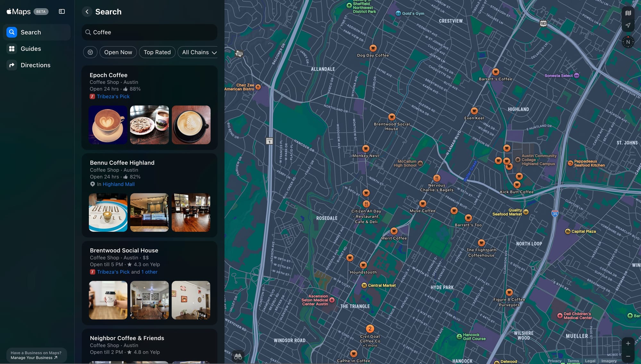Locate me with the location arrow

coord(628,25)
